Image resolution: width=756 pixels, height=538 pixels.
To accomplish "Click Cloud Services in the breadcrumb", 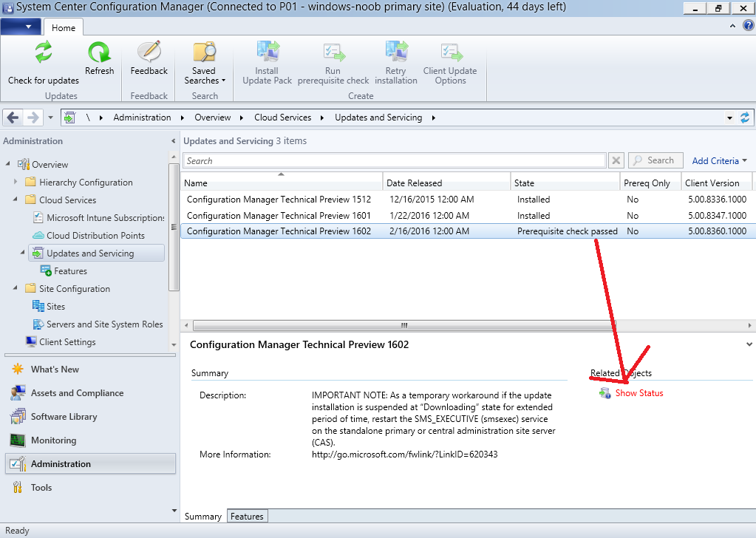I will (282, 118).
